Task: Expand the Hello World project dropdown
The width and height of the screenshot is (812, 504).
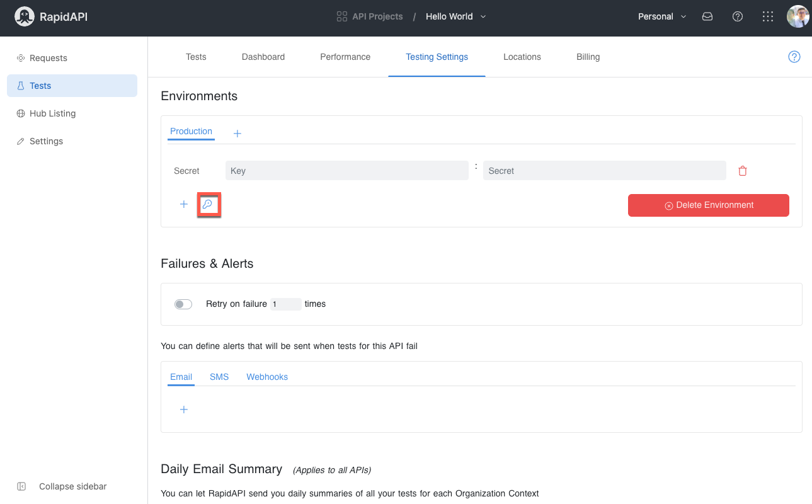Action: point(456,16)
